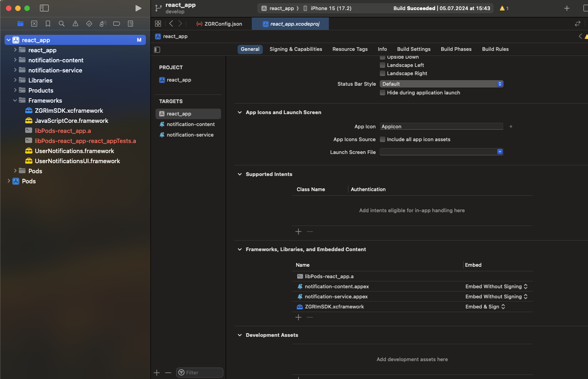This screenshot has height=379, width=588.
Task: Click plus next to App Icon field
Action: (x=510, y=126)
